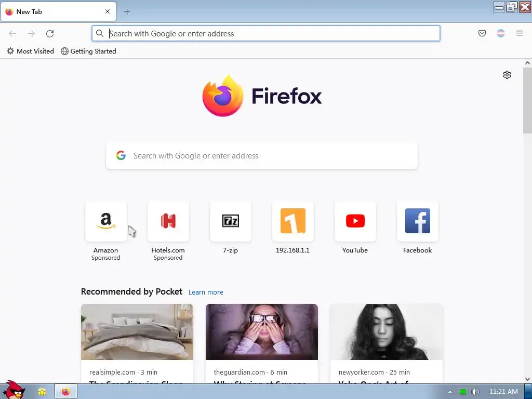The image size is (532, 399).
Task: Open the Angry Birds start button
Action: [14, 390]
